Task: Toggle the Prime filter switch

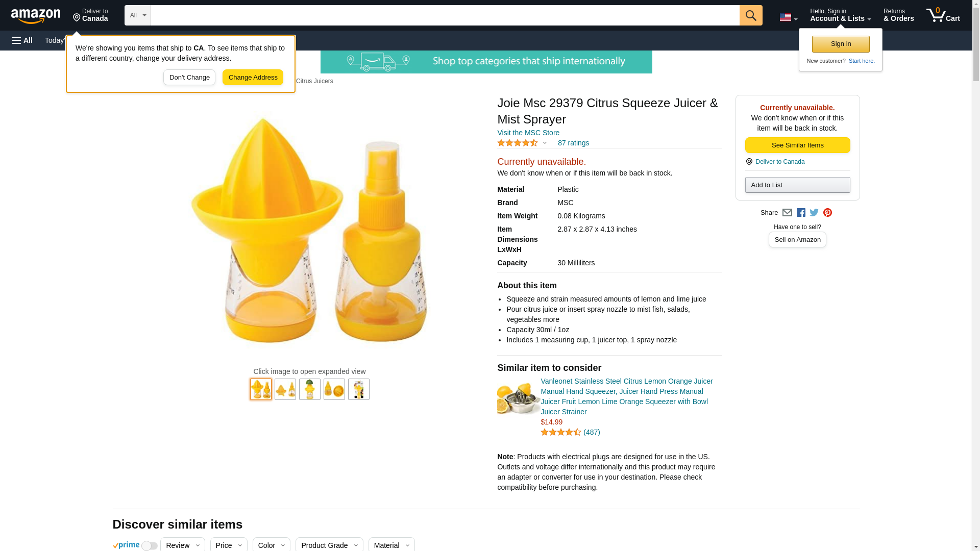Action: pos(149,545)
